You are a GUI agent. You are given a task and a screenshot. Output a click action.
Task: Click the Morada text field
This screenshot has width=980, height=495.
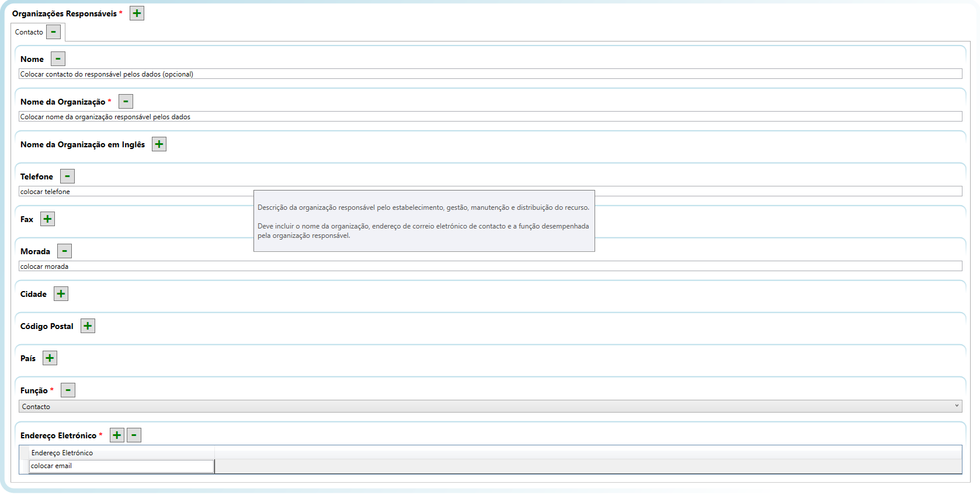click(490, 266)
